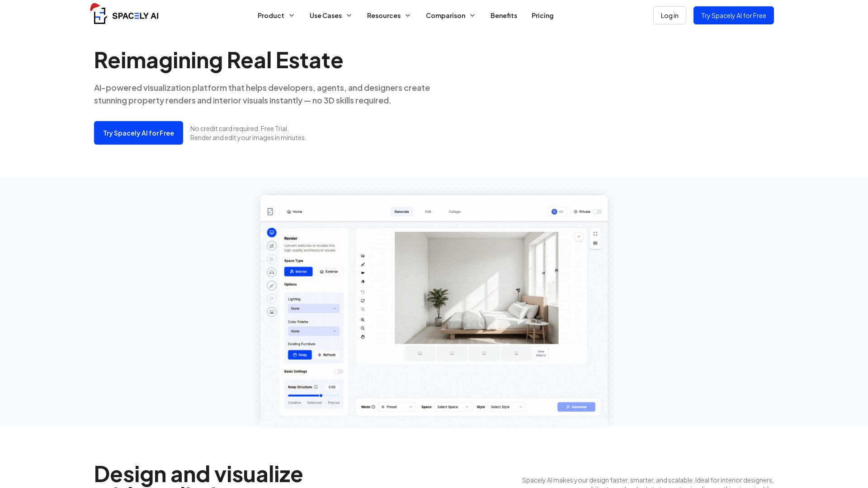Screen dimensions: 868x488
Task: Click the fullscreen expand icon
Action: (x=595, y=234)
